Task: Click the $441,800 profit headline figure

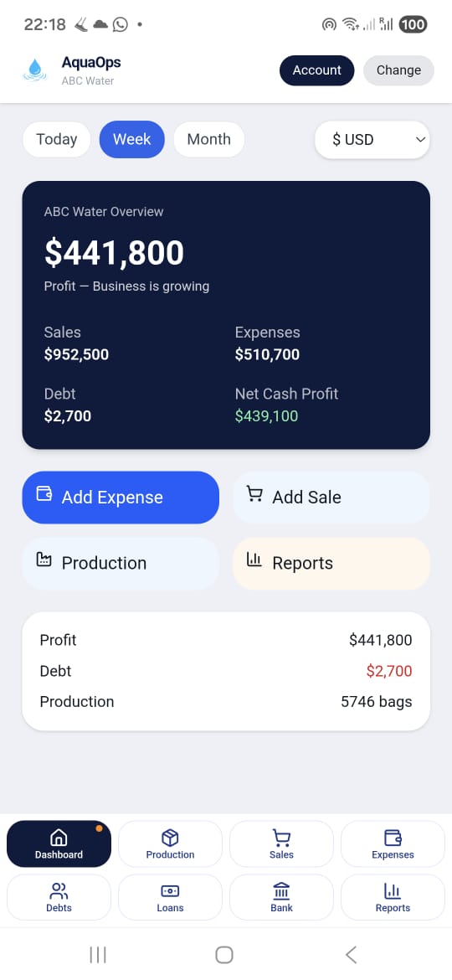Action: pos(114,252)
